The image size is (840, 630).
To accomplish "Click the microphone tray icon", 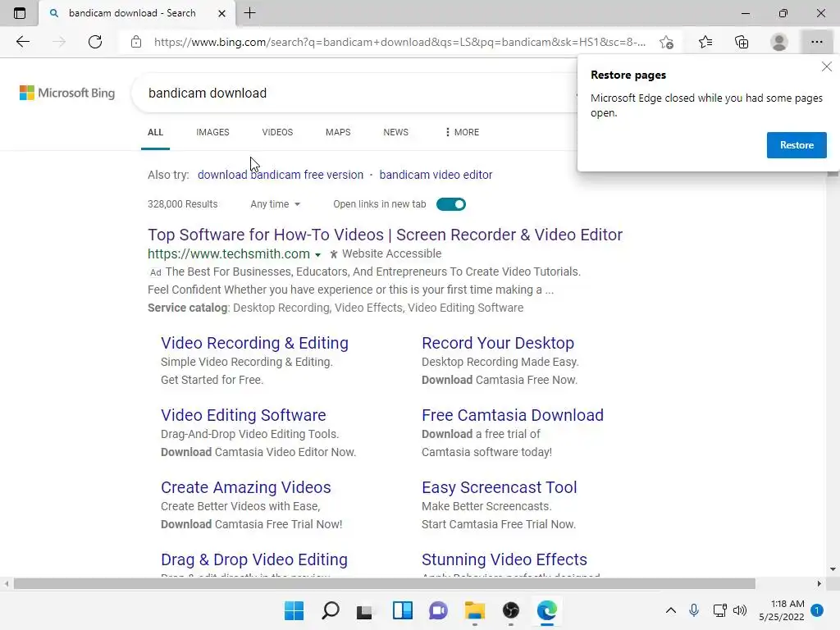I will pos(694,610).
